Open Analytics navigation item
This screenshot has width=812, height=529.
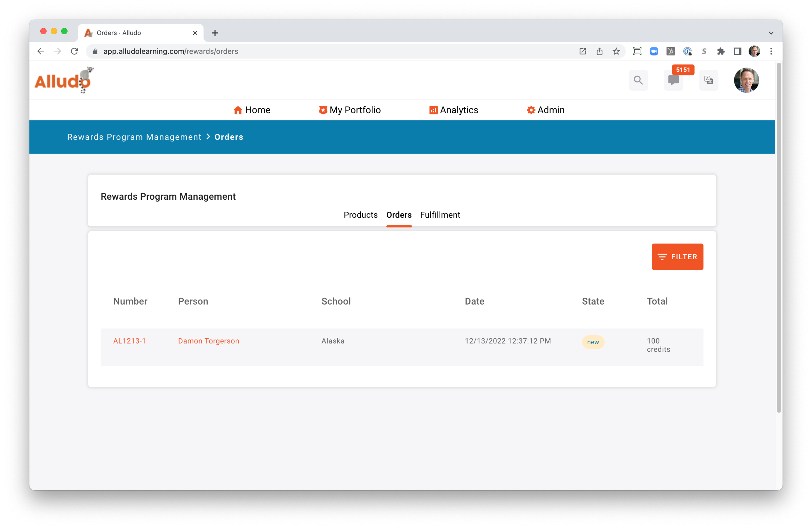pyautogui.click(x=454, y=110)
